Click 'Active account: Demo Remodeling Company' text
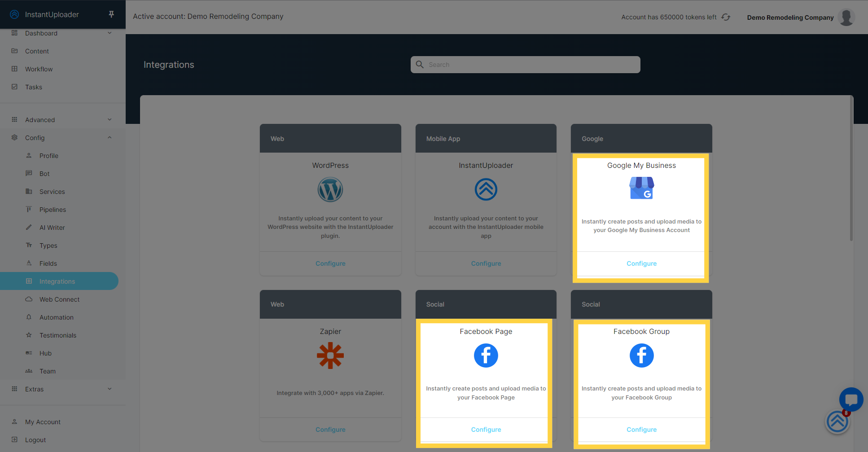Viewport: 868px width, 452px height. pos(208,16)
